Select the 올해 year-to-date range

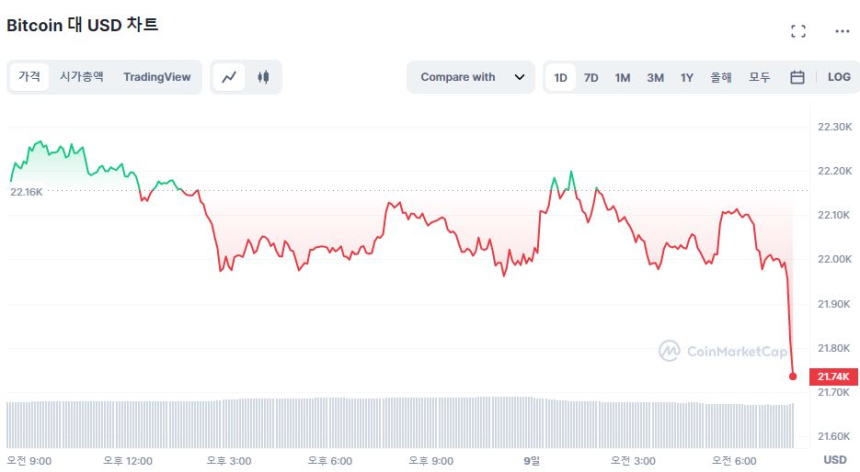(x=721, y=77)
